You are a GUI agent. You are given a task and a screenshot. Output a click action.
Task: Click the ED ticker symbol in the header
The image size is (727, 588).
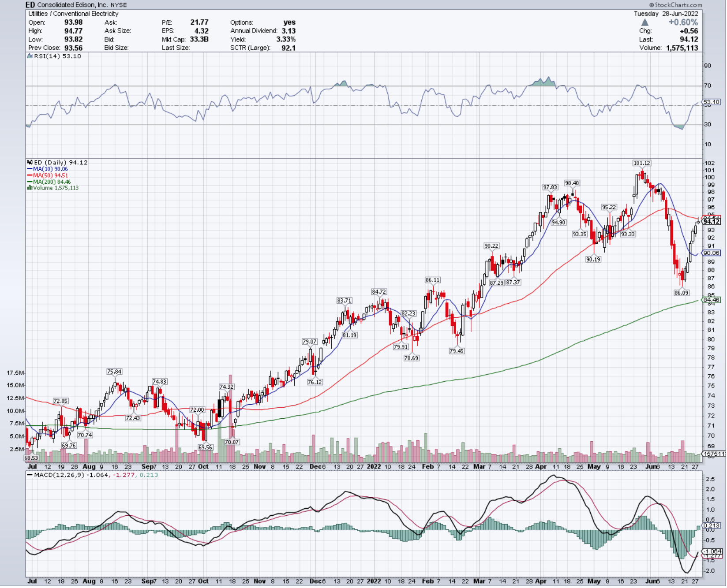coord(30,5)
